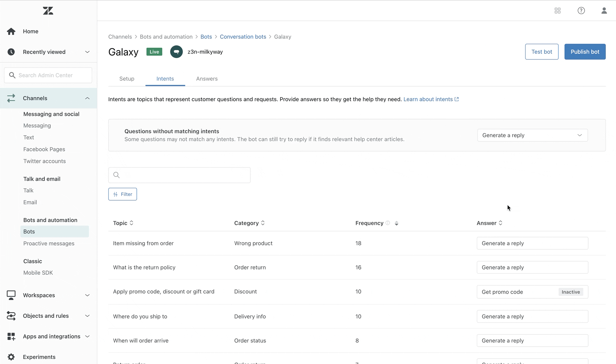
Task: Switch to the Answers tab
Action: click(207, 79)
